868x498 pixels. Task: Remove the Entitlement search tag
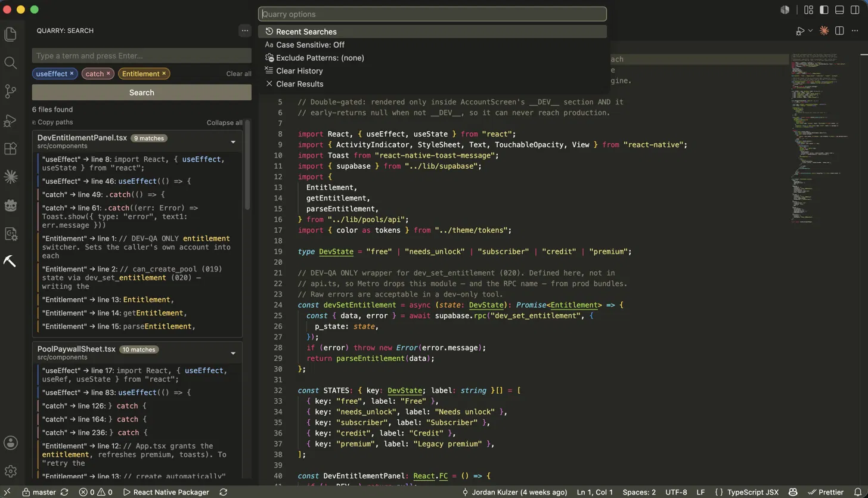click(164, 73)
